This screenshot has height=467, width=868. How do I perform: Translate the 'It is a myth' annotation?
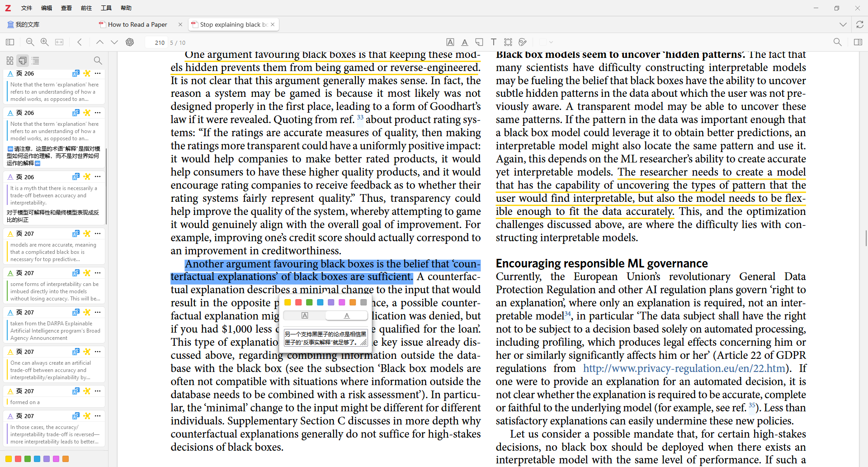76,176
